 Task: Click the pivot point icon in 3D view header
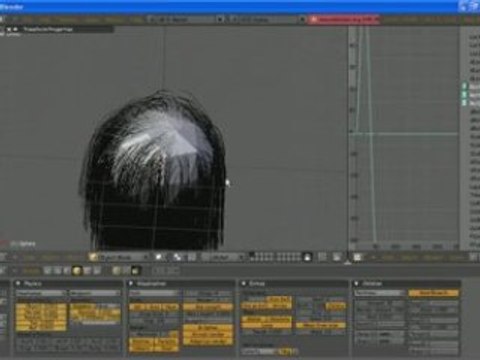coord(177,257)
